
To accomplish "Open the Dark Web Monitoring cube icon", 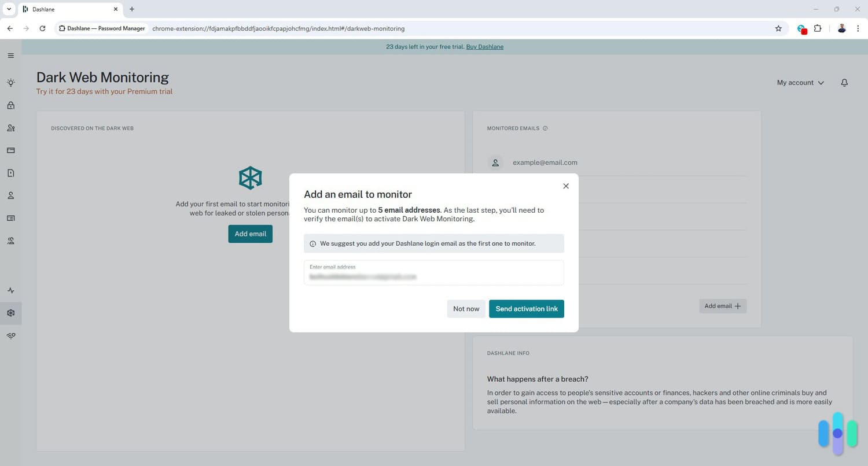I will 10,313.
